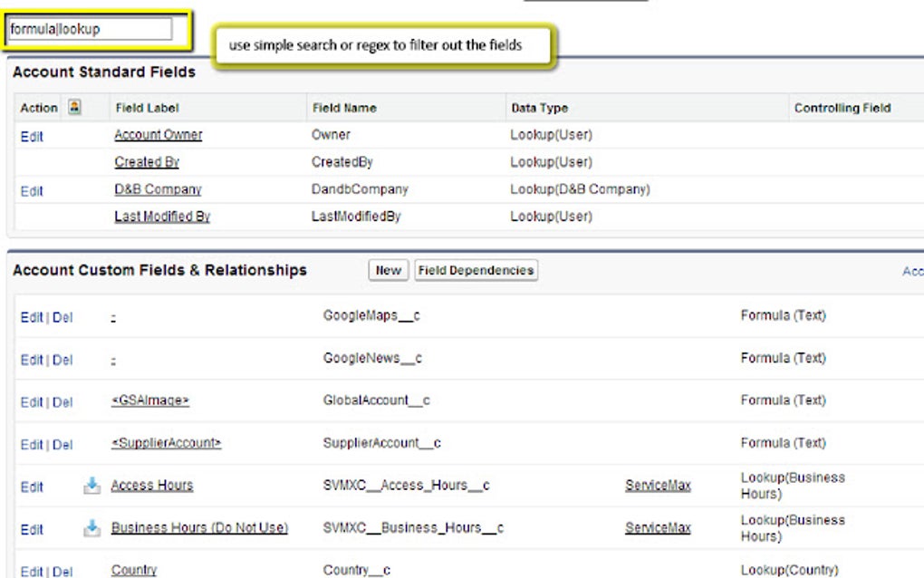The image size is (924, 578).
Task: Open the Access Hours field label
Action: click(x=152, y=486)
